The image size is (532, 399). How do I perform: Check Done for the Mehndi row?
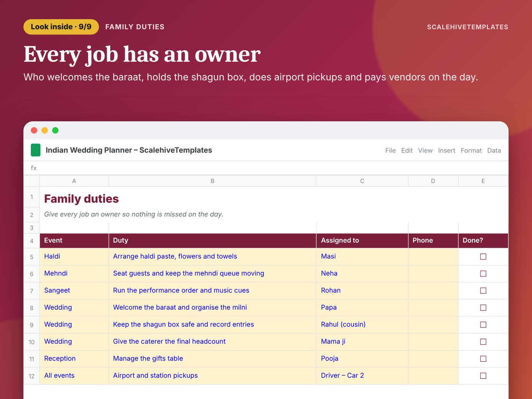[x=483, y=274]
